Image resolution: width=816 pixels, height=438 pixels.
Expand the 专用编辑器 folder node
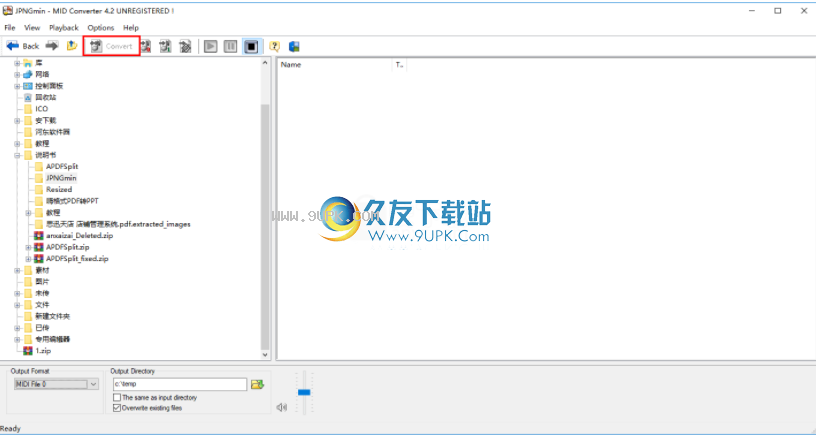click(17, 339)
